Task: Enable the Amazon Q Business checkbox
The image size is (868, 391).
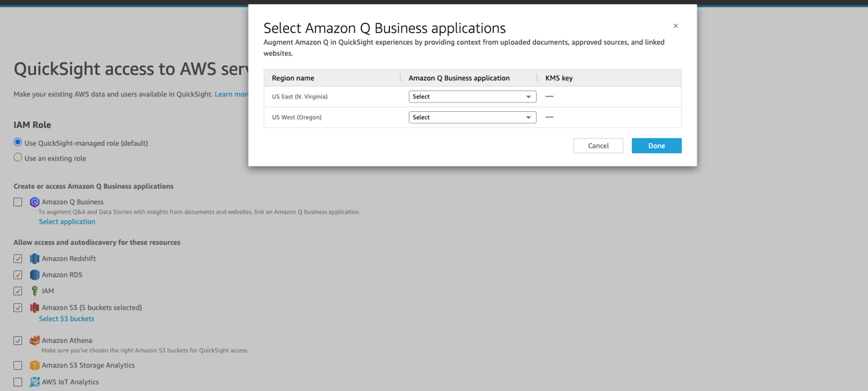Action: (18, 202)
